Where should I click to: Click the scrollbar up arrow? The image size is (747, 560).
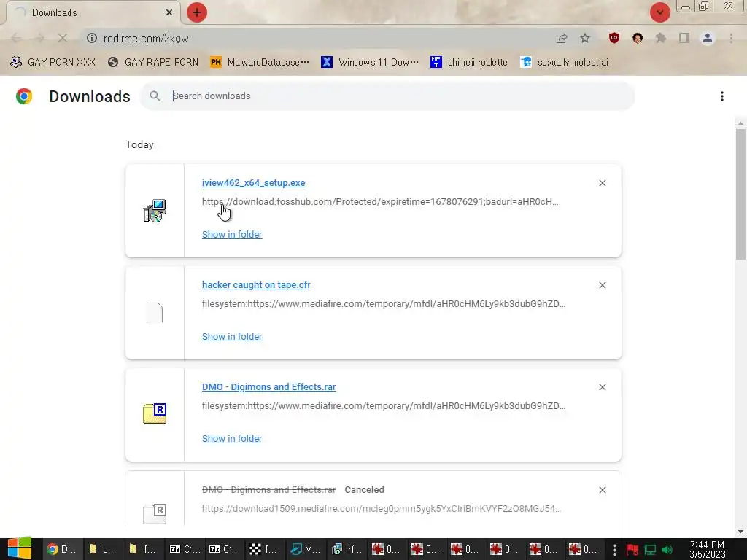(x=740, y=123)
